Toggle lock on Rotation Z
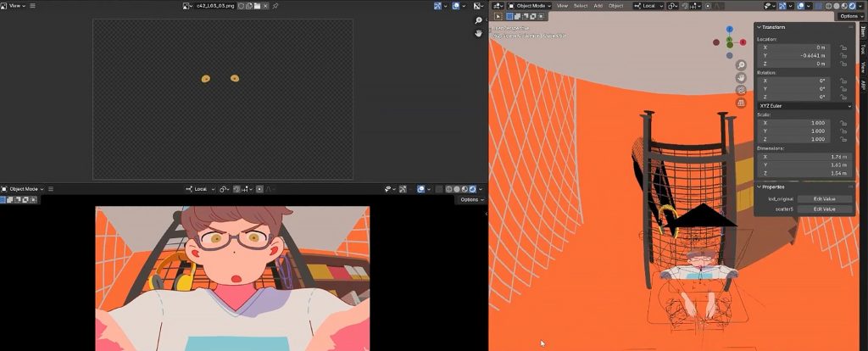Viewport: 868px width, 351px height. (x=842, y=97)
